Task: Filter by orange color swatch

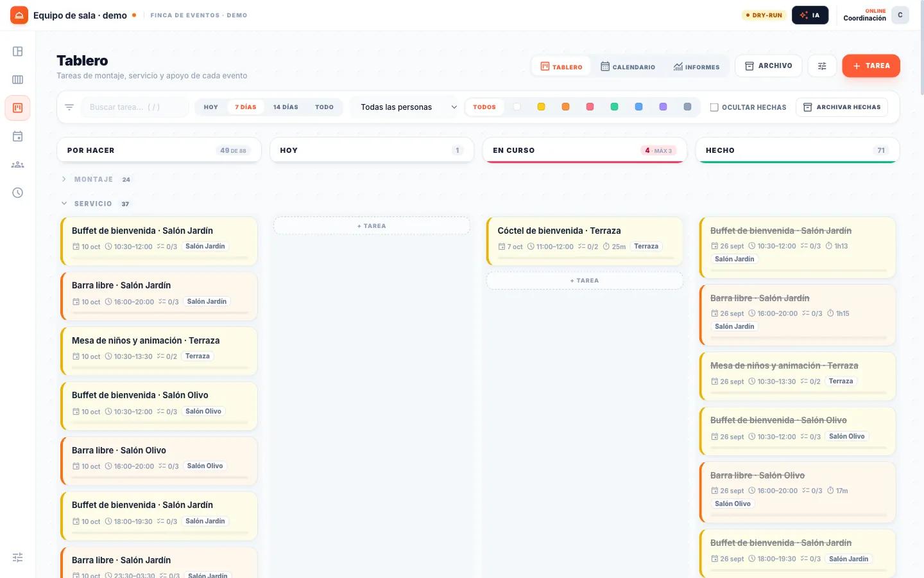Action: coord(565,107)
